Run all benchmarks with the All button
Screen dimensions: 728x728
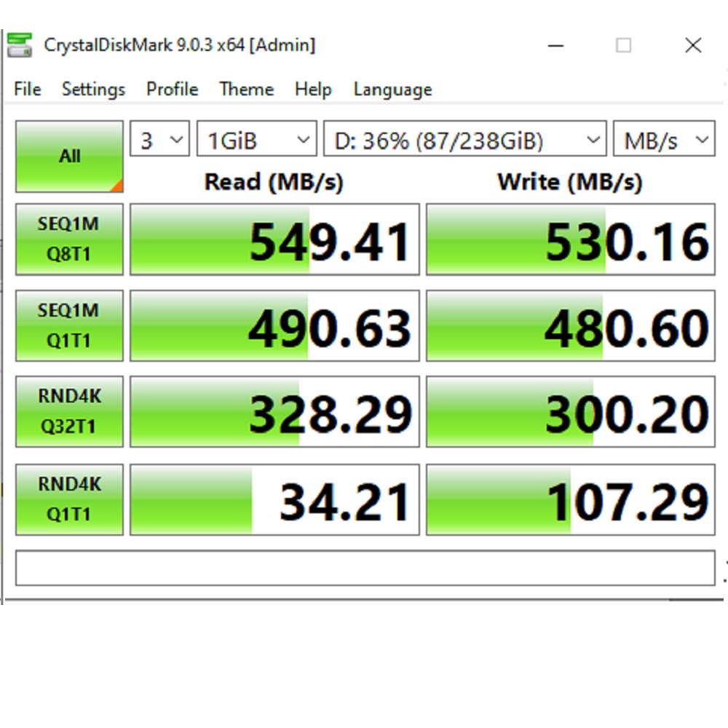tap(69, 156)
